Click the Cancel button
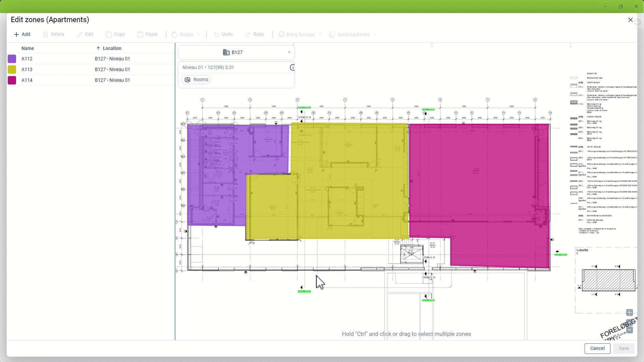 [597, 348]
